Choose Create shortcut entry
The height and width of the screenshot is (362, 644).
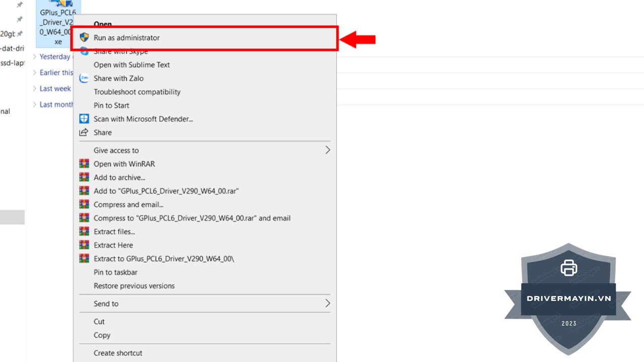click(x=118, y=353)
